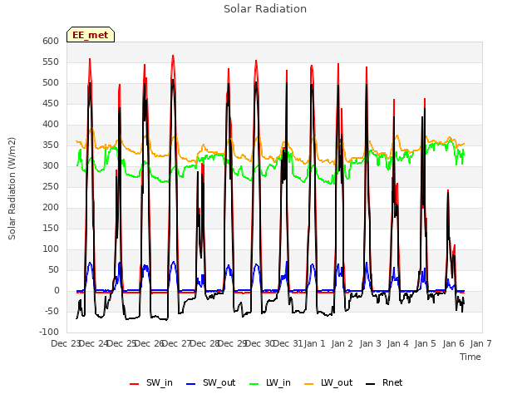The height and width of the screenshot is (399, 532).
Task: Click the SW_out legend label
Action: (219, 382)
